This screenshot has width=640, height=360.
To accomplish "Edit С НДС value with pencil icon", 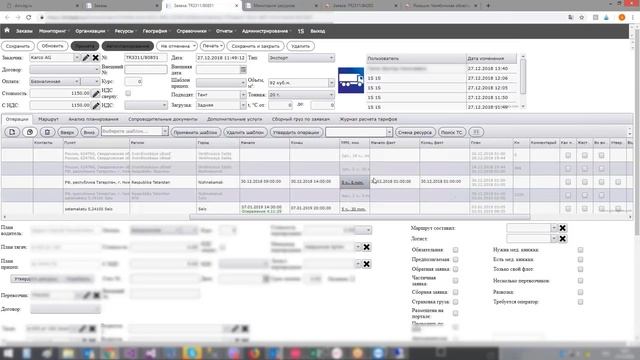I will click(x=96, y=106).
